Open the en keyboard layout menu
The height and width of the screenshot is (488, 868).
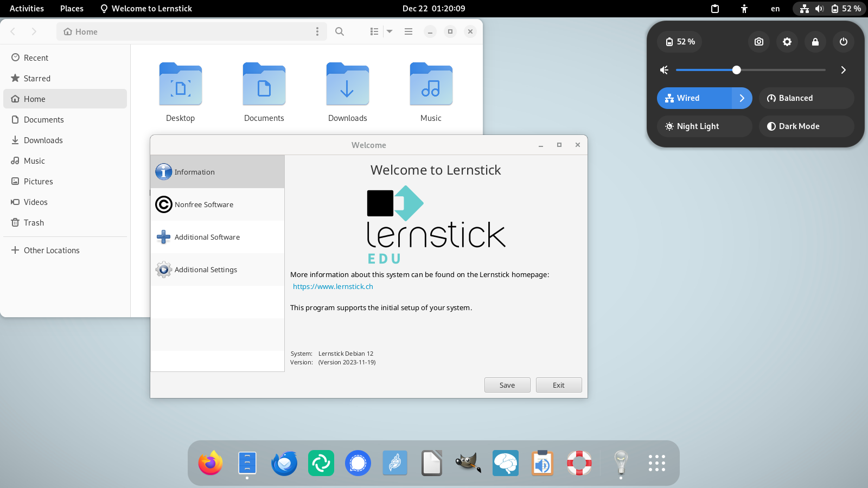(775, 9)
